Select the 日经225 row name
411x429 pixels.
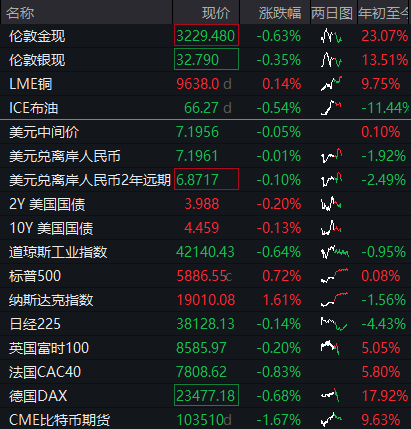(x=35, y=324)
